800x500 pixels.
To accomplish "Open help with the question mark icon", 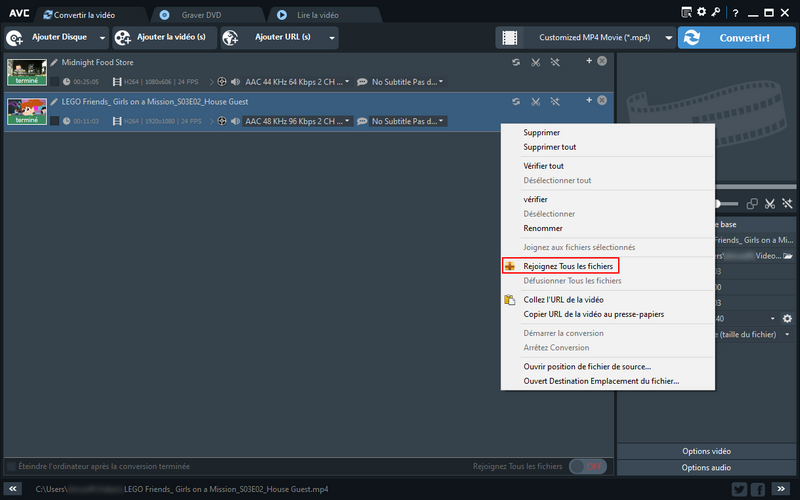I will 735,13.
